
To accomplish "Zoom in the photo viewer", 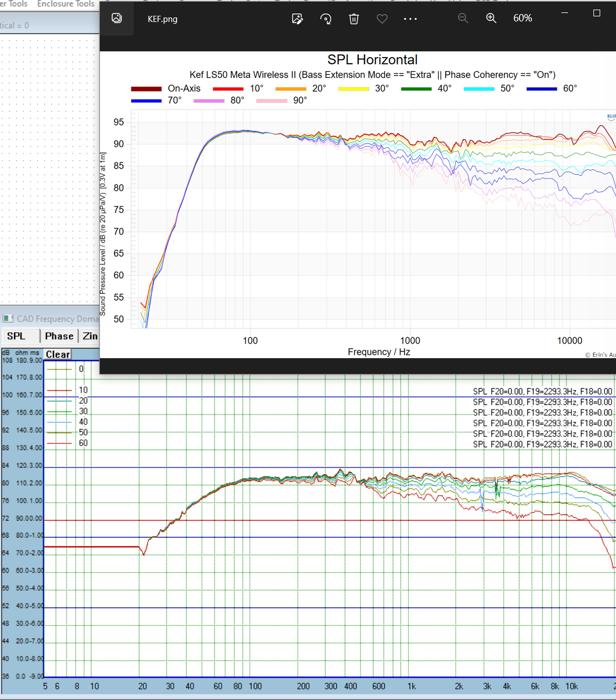I will coord(491,18).
